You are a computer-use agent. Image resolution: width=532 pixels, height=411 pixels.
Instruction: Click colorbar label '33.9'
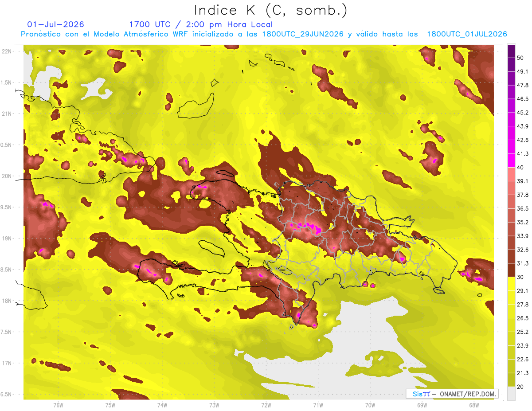[523, 236]
